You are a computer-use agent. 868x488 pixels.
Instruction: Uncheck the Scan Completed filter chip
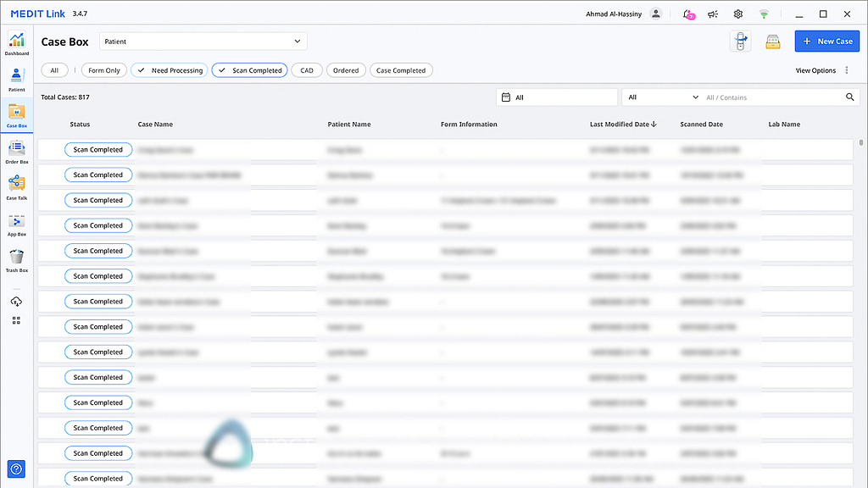pyautogui.click(x=249, y=70)
